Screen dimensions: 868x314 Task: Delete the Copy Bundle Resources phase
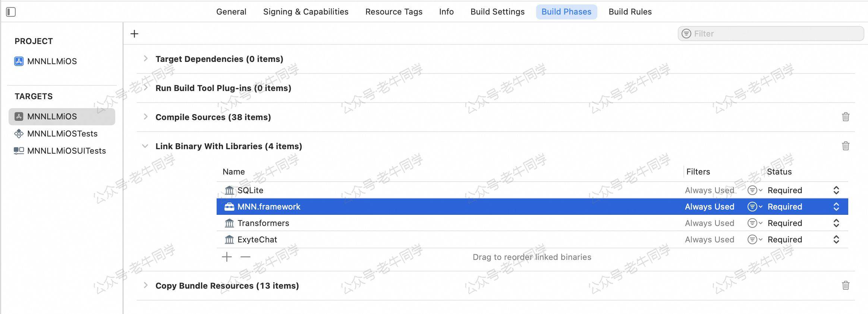coord(846,285)
